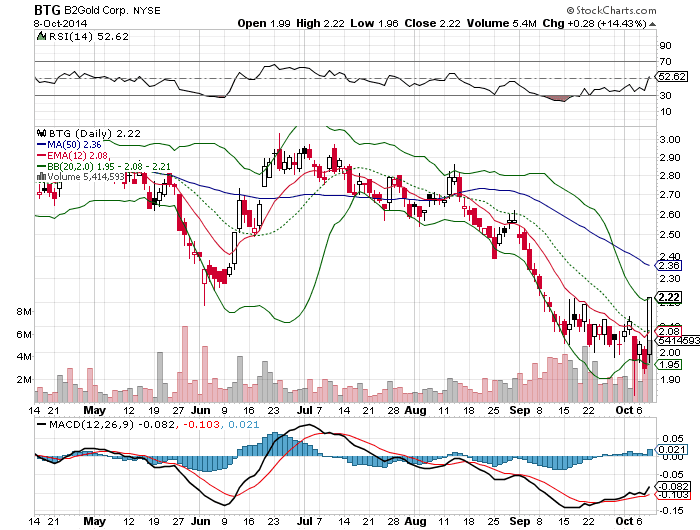Image resolution: width=700 pixels, height=530 pixels.
Task: Click the RSI(14) 52.62 label
Action: [88, 37]
